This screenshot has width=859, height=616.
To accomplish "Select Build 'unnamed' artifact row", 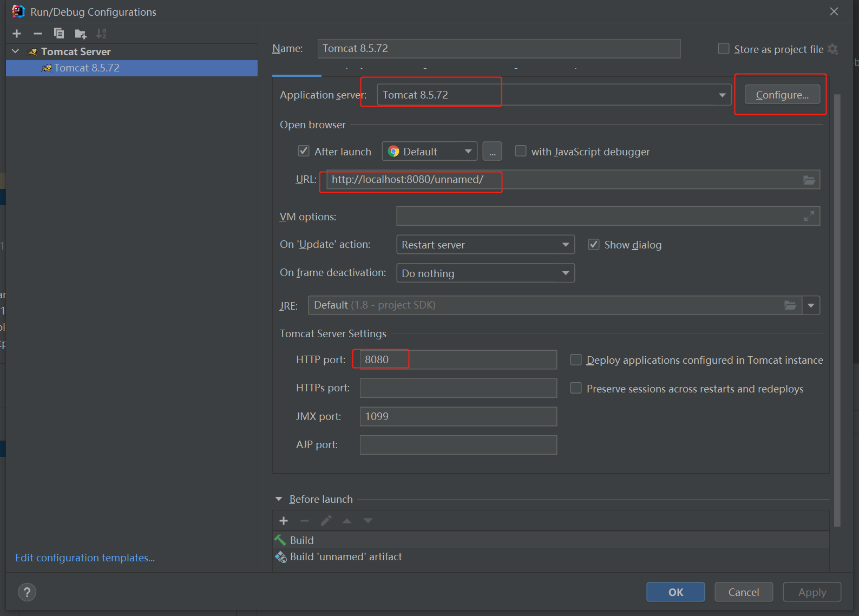I will point(550,556).
